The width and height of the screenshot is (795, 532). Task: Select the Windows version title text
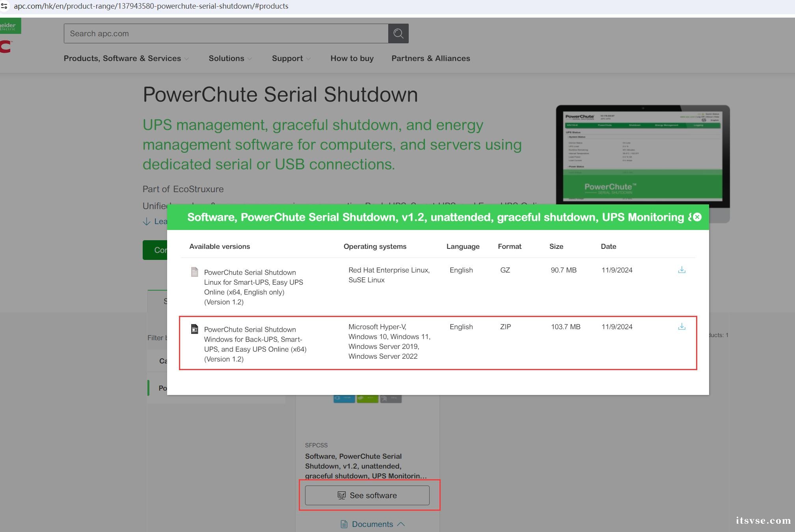(255, 344)
